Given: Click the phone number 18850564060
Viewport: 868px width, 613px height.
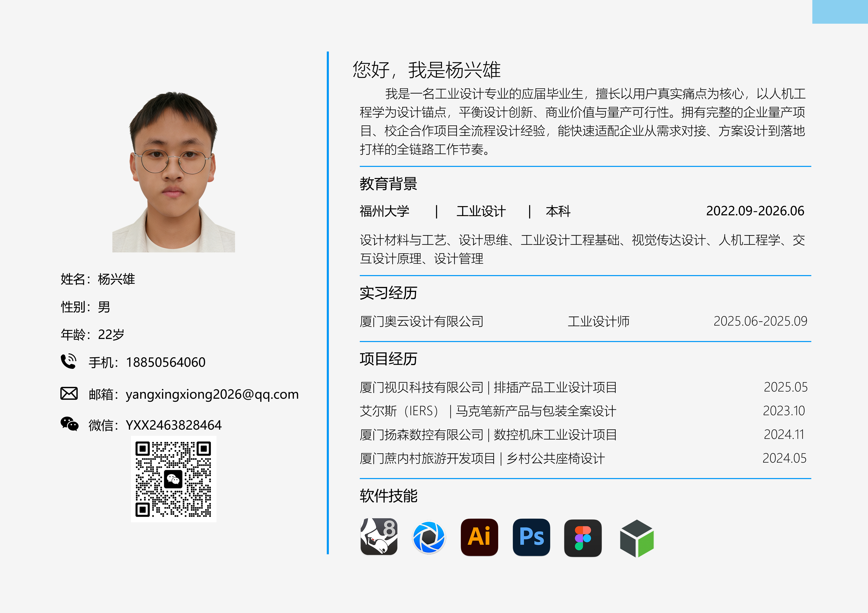Looking at the screenshot, I should [166, 362].
